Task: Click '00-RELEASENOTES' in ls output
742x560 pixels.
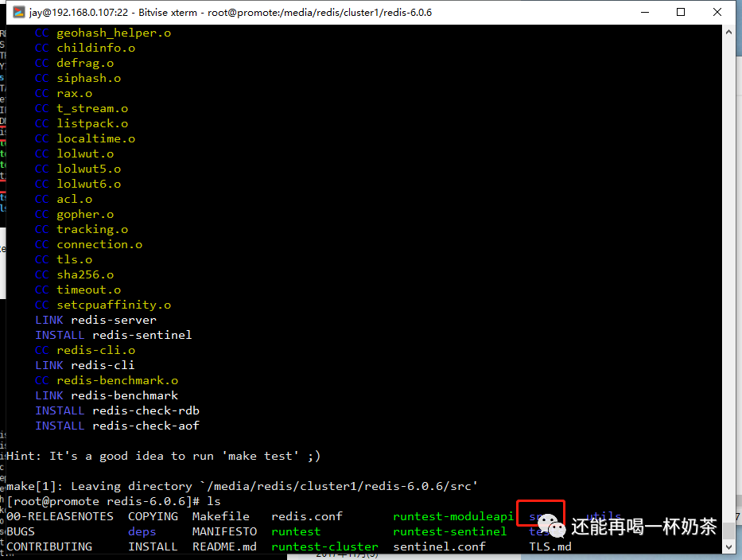Action: click(x=60, y=517)
